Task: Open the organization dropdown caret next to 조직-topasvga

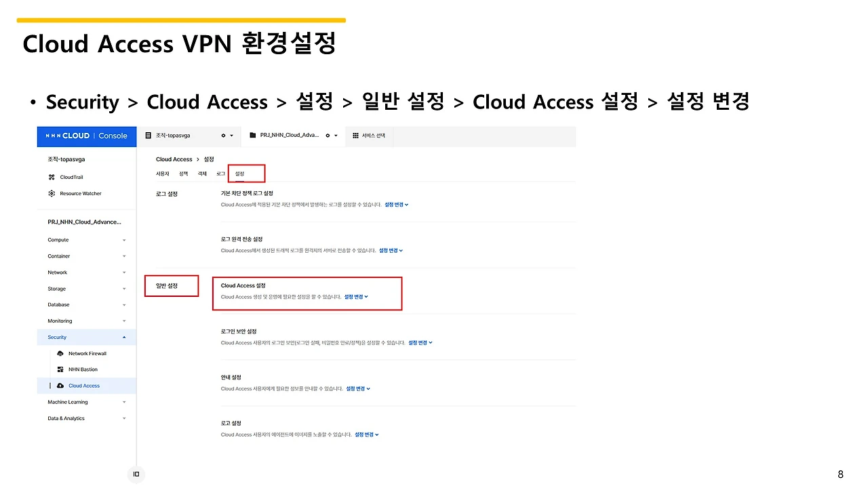Action: coord(232,136)
